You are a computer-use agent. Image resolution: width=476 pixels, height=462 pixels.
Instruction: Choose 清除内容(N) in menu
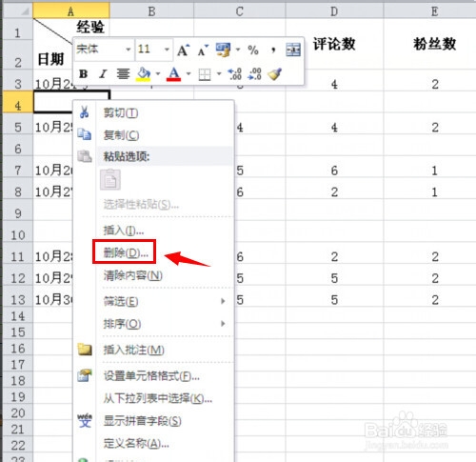click(x=153, y=275)
